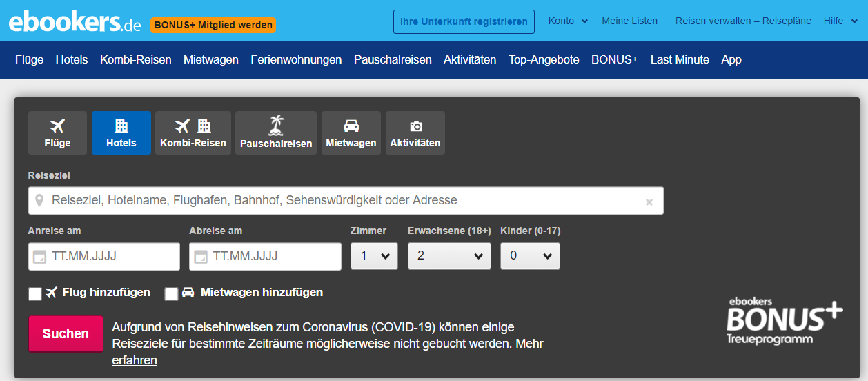
Task: Click the car icon beside Mietwagen hinzufügen
Action: click(188, 293)
